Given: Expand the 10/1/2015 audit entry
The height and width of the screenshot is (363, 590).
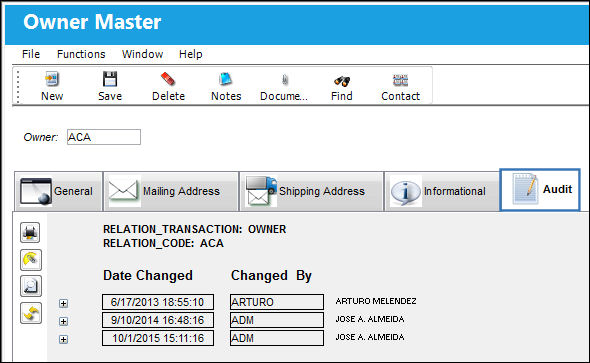Looking at the screenshot, I should [63, 339].
